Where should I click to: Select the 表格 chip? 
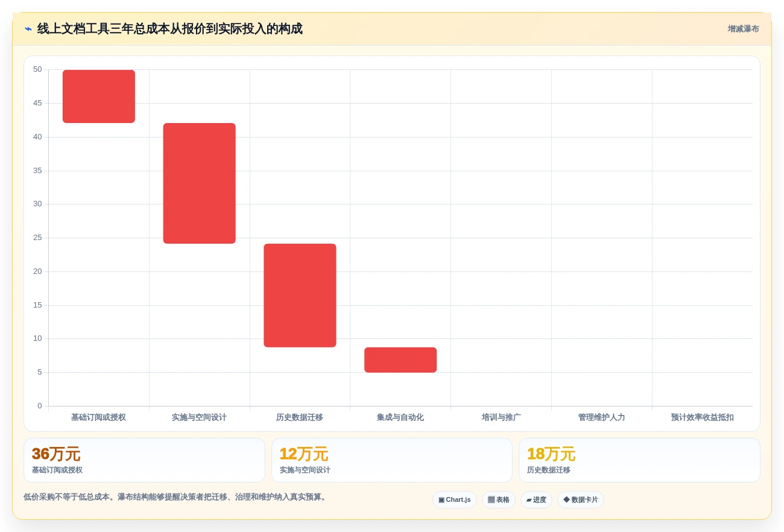tap(498, 499)
